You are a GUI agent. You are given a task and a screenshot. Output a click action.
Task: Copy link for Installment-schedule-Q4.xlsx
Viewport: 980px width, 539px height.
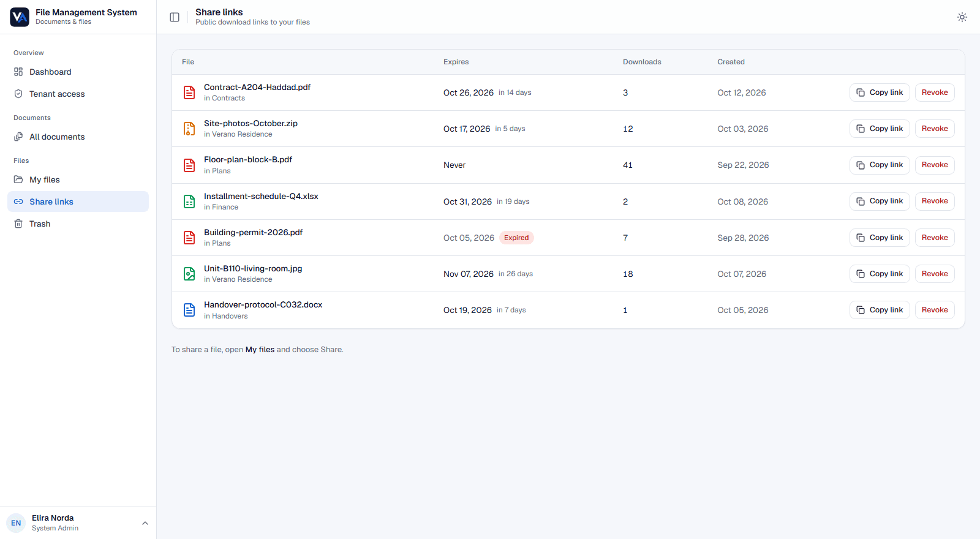click(x=880, y=201)
